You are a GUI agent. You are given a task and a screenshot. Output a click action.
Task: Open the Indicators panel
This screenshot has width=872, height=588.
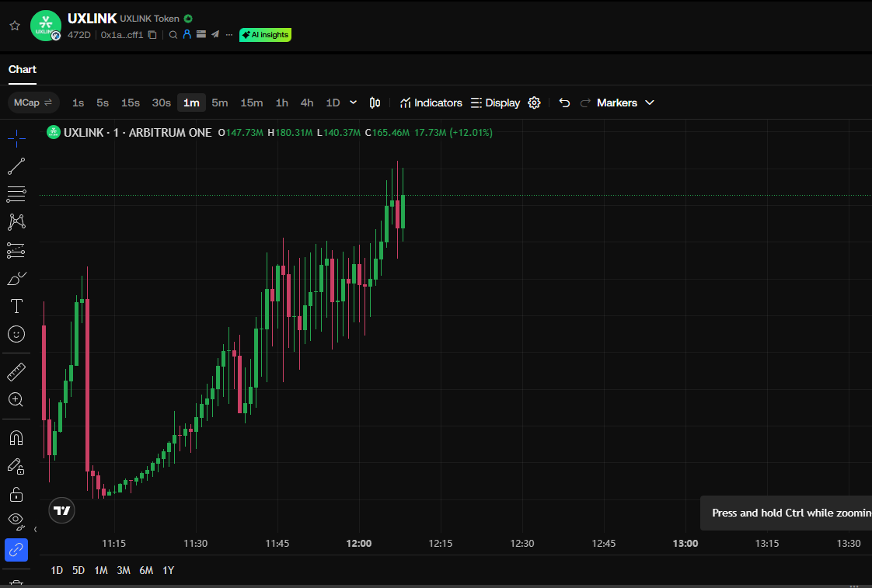[x=431, y=103]
